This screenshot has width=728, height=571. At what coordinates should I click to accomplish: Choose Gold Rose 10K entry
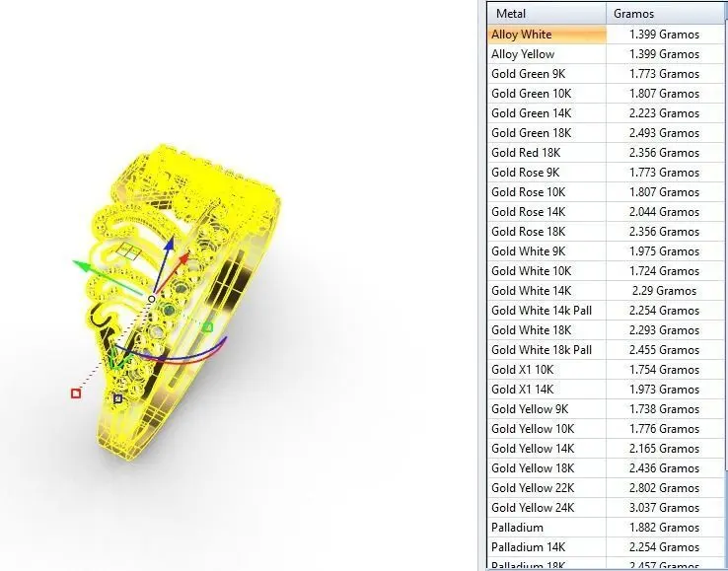click(x=607, y=192)
